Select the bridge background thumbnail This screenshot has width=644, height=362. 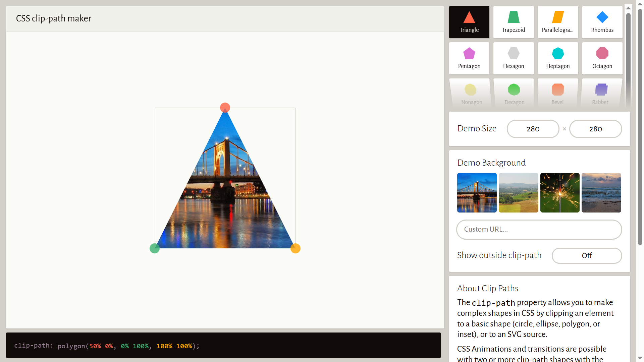(x=477, y=193)
